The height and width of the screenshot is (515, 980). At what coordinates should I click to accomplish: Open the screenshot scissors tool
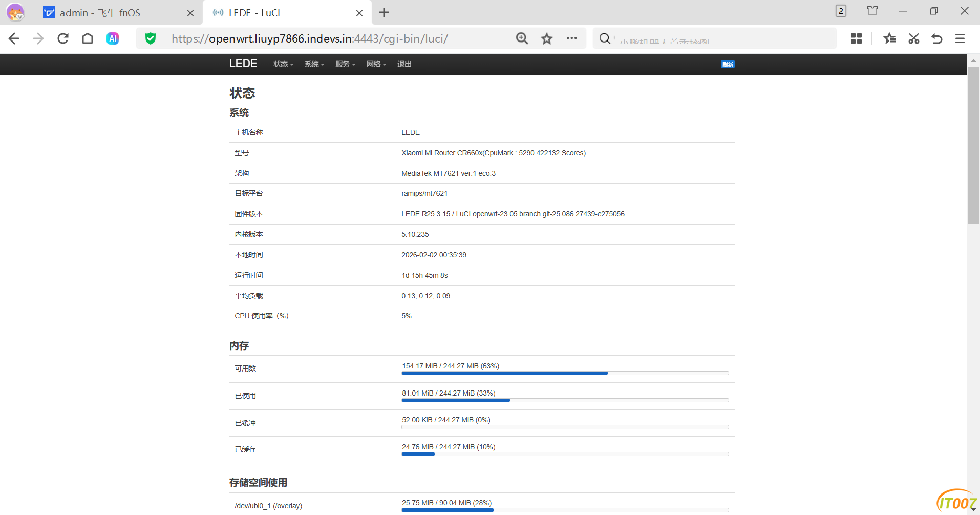(x=913, y=38)
